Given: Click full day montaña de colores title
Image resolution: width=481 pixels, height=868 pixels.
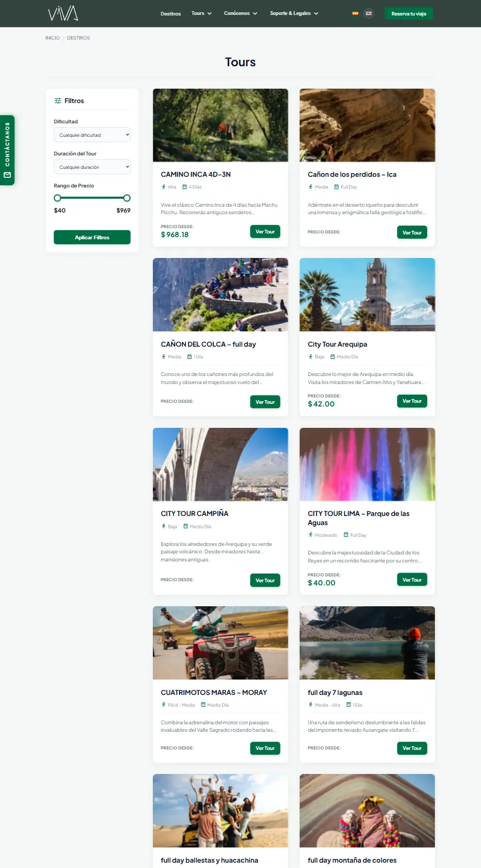Looking at the screenshot, I should (352, 861).
